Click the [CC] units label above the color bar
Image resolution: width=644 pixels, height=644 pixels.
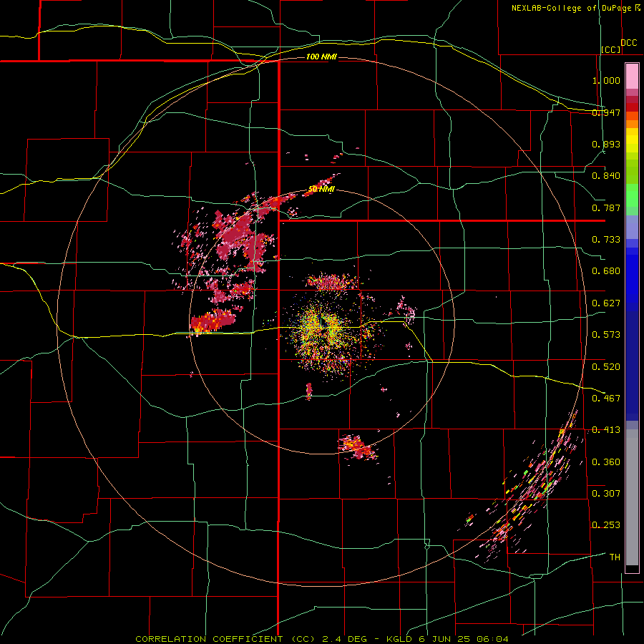point(611,49)
